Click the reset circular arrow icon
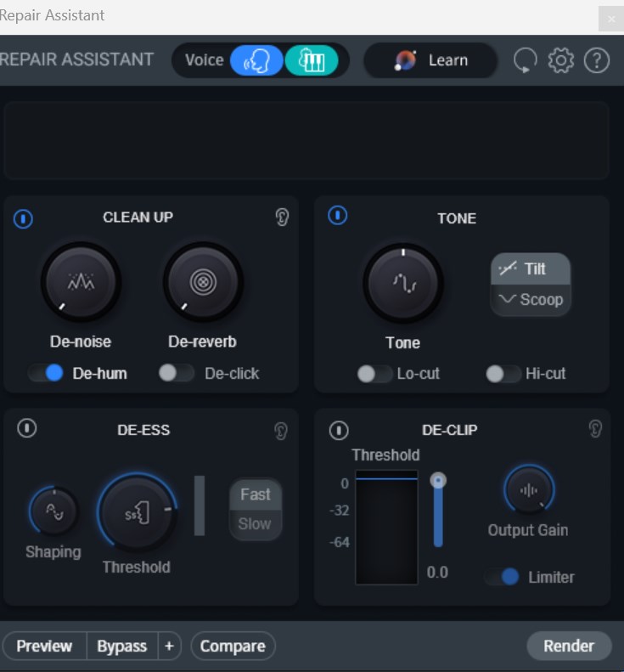Viewport: 624px width, 672px height. [526, 60]
